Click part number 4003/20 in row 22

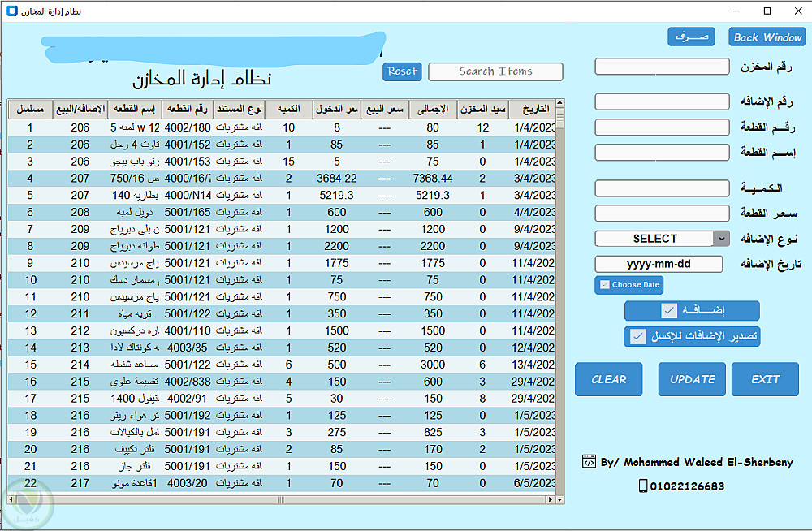(x=187, y=483)
